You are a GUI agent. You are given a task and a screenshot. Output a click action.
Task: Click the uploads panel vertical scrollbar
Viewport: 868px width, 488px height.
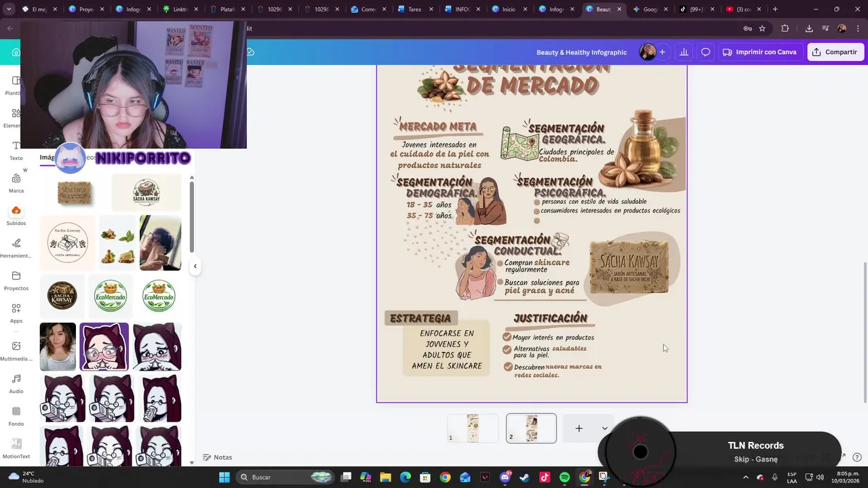pos(192,217)
